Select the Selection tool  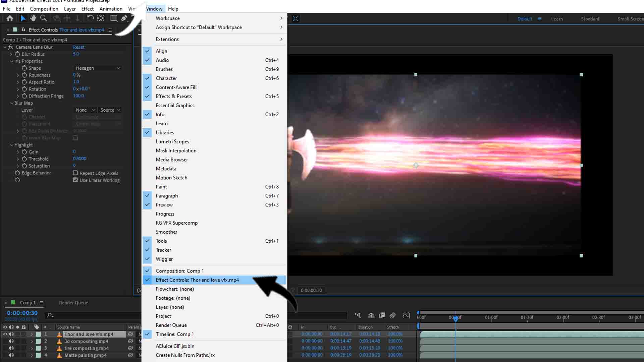click(x=23, y=18)
